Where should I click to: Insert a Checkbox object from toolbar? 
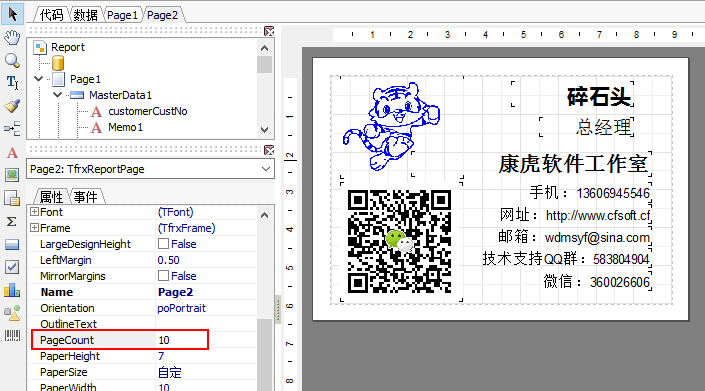[12, 267]
